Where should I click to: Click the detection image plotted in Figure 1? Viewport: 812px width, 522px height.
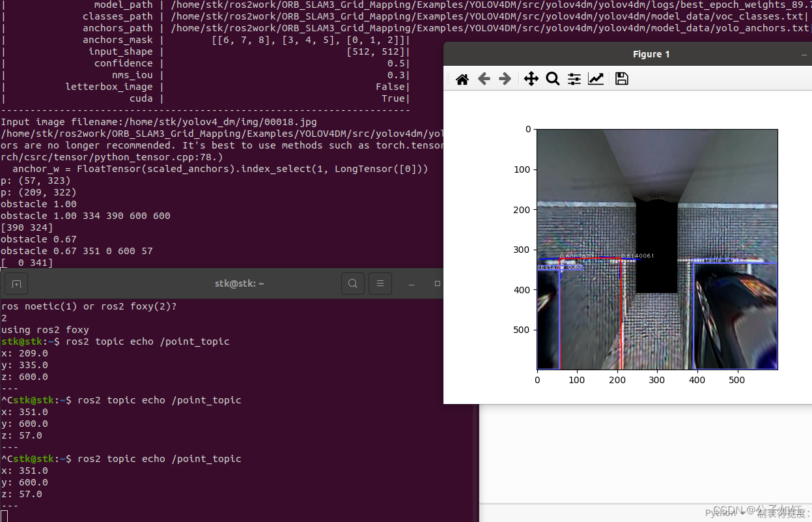(x=657, y=249)
